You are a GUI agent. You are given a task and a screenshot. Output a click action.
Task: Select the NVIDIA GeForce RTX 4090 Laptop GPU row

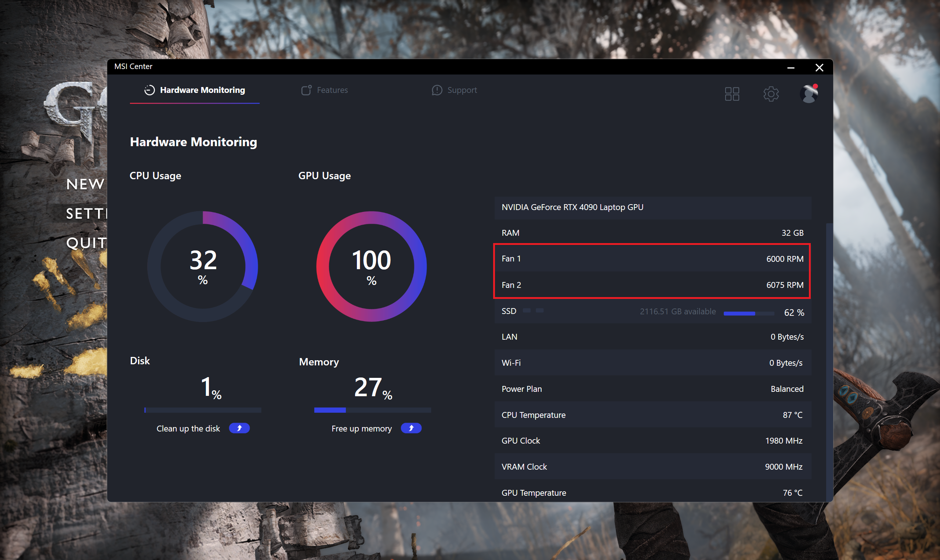click(653, 207)
